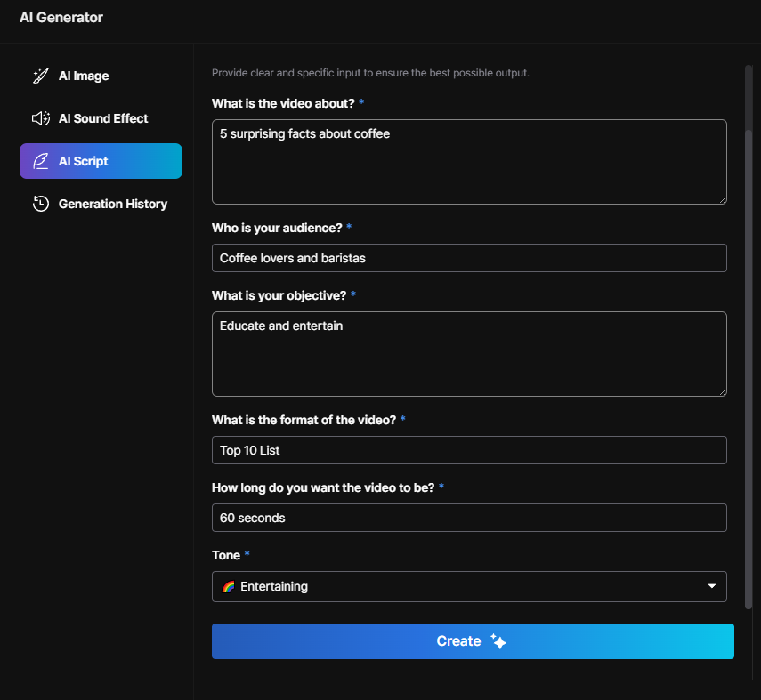Click the video topic text area
The image size is (761, 700).
[x=469, y=162]
